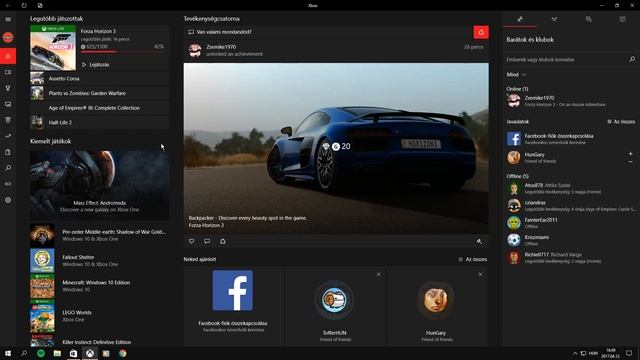Screen dimensions: 640x360
Task: Open Assetto Corsa in recent games
Action: pos(99,78)
